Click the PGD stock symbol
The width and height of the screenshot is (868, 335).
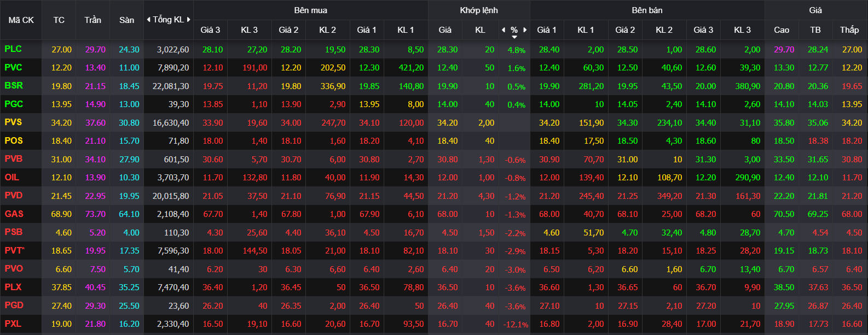pyautogui.click(x=14, y=305)
